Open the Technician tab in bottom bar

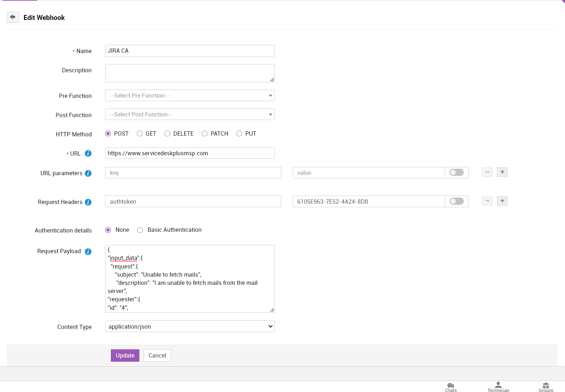pyautogui.click(x=498, y=387)
